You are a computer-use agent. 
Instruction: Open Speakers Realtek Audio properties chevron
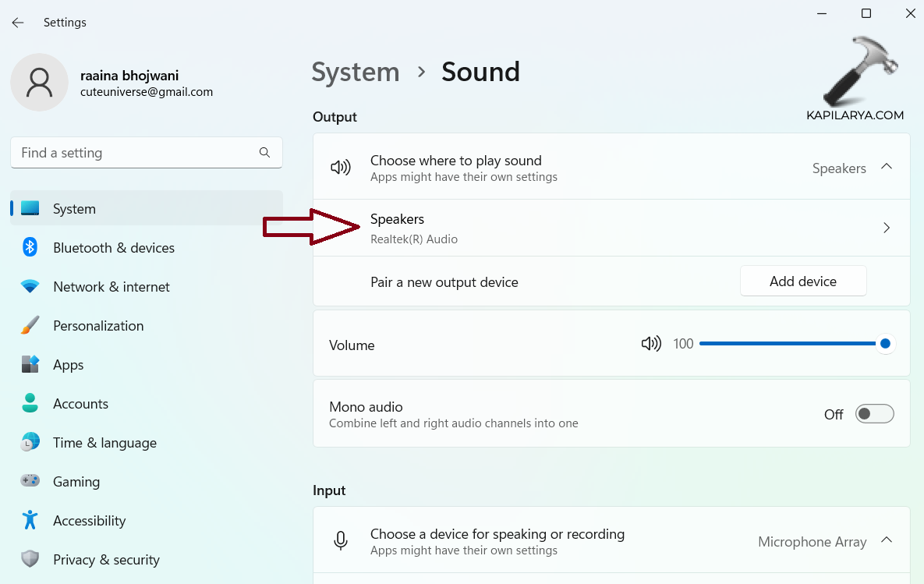886,228
